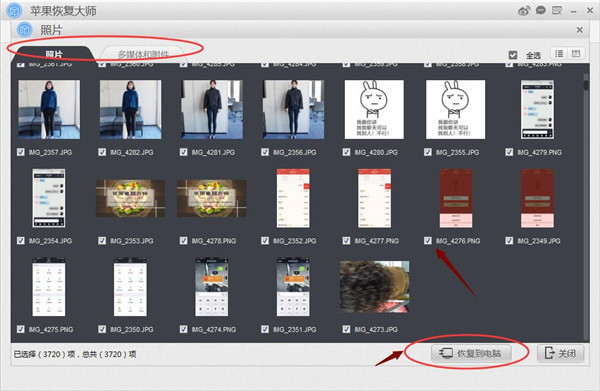600x391 pixels.
Task: Click the blue logo beside 照片 header
Action: 24,29
